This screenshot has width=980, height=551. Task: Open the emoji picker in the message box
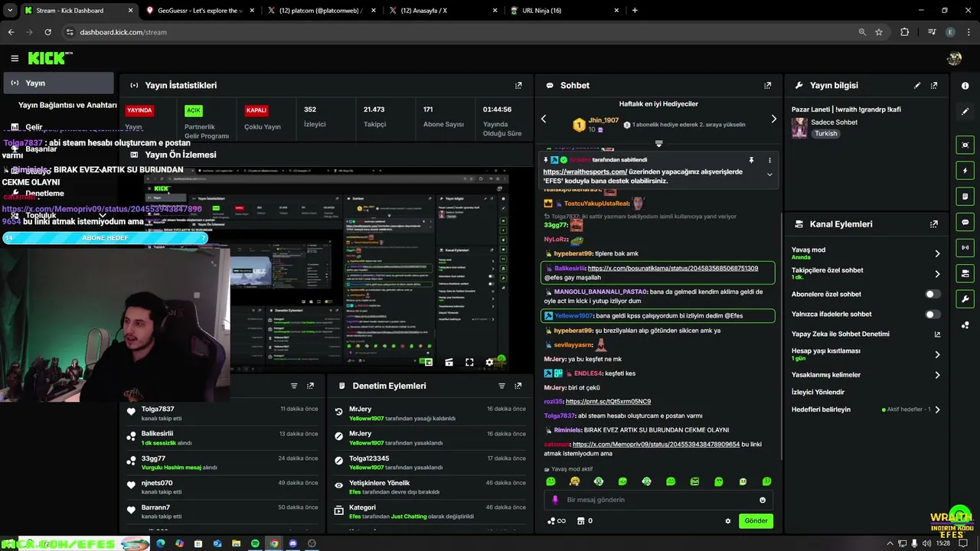click(x=763, y=500)
